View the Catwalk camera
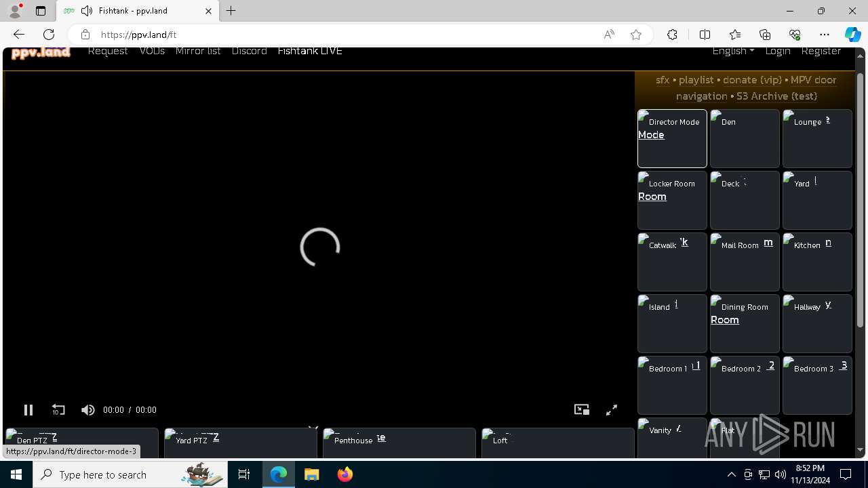This screenshot has height=488, width=868. (x=672, y=262)
